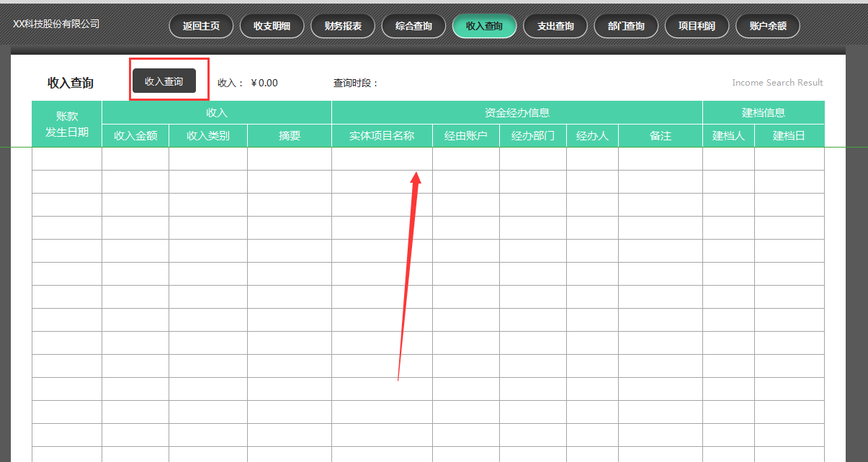Click the 账款发生日期 header cell

66,123
